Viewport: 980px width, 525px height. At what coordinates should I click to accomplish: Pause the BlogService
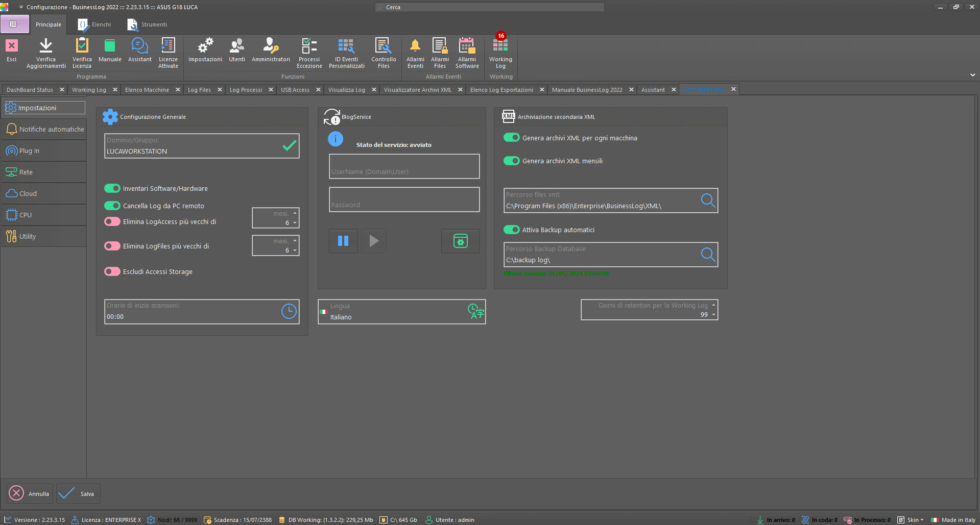(x=343, y=241)
